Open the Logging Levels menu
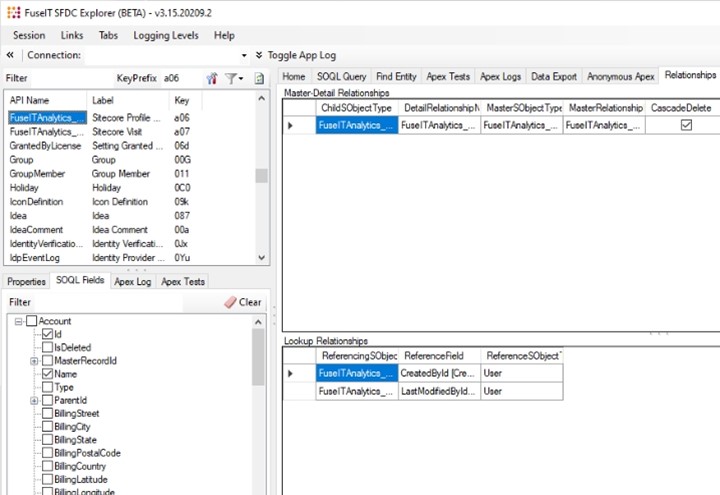 pyautogui.click(x=166, y=35)
